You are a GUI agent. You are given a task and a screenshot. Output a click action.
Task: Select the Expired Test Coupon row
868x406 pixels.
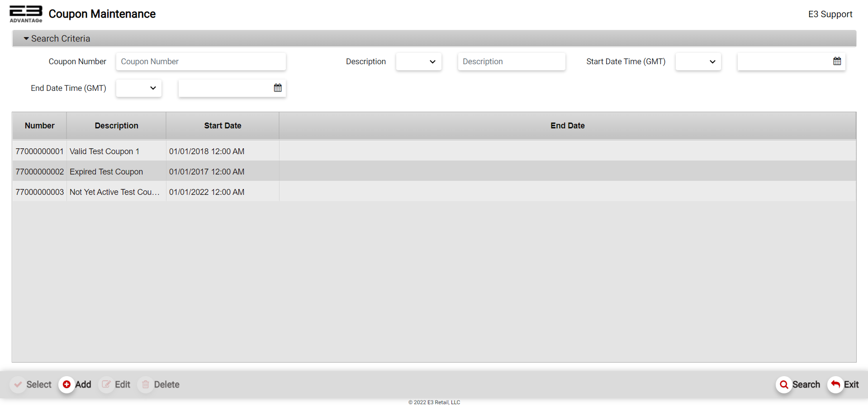point(106,172)
